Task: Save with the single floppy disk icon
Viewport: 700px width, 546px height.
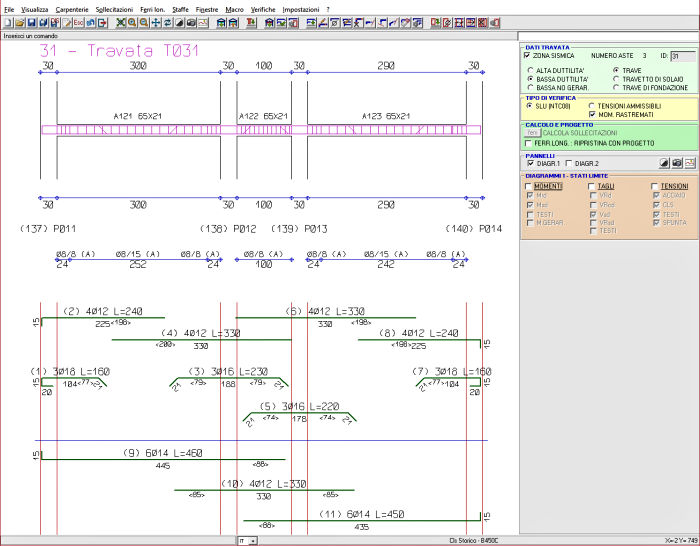Action: click(32, 23)
